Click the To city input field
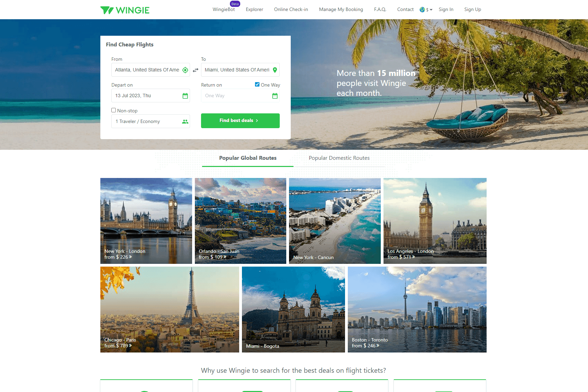588x392 pixels. [240, 70]
